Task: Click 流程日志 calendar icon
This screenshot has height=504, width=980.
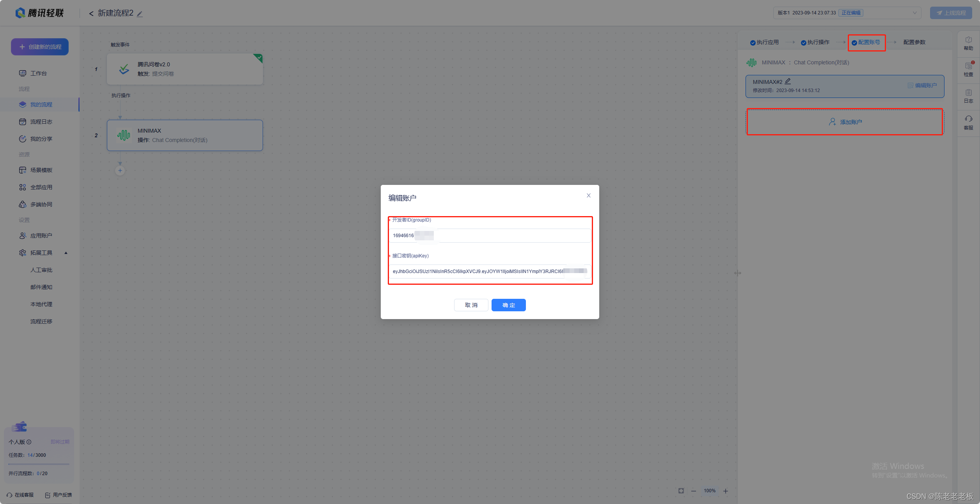Action: click(x=23, y=122)
